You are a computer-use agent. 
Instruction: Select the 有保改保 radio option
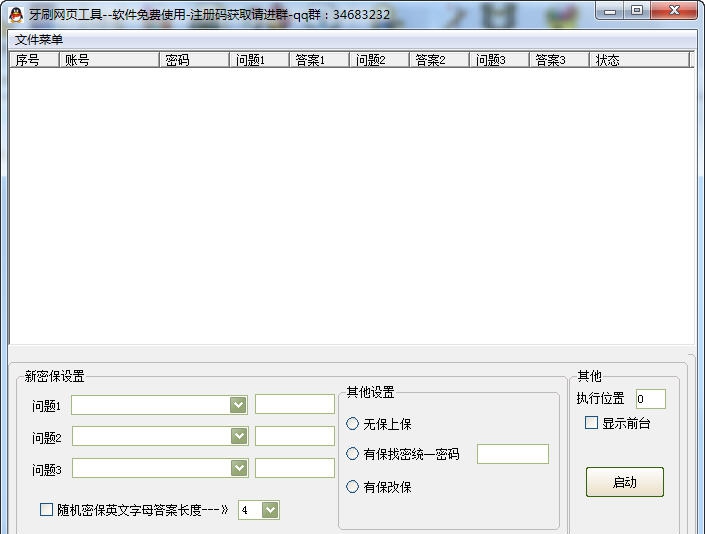pos(352,486)
